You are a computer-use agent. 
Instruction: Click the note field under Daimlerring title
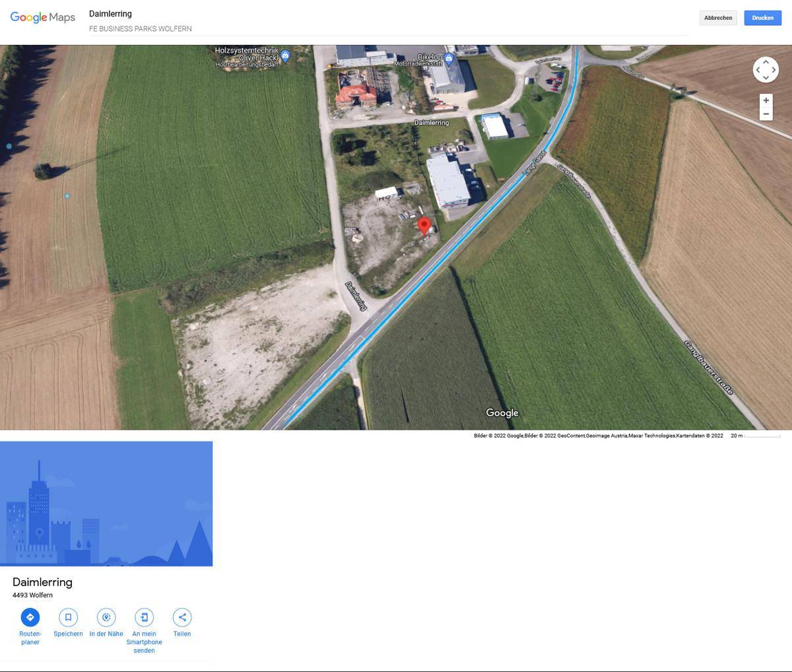(x=388, y=28)
